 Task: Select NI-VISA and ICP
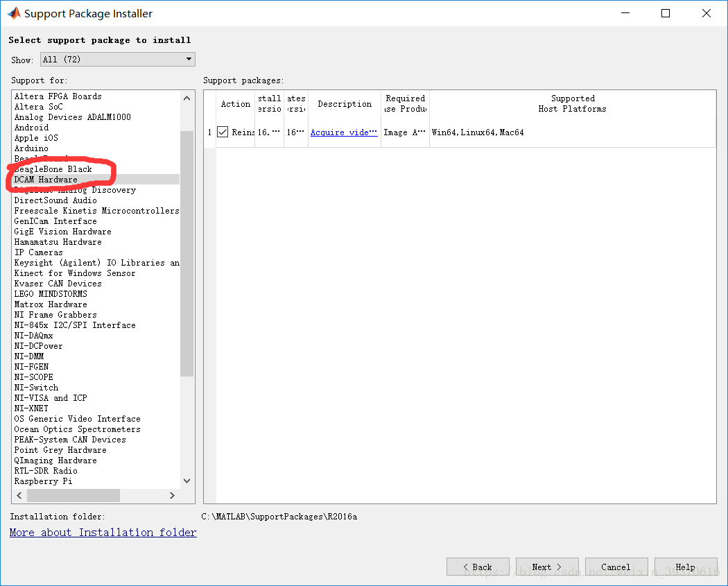96,398
